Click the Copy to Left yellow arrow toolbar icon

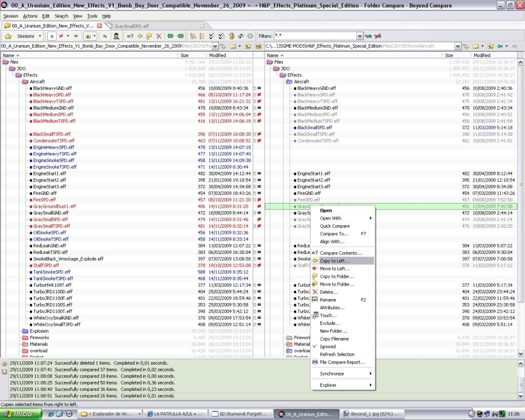point(140,36)
